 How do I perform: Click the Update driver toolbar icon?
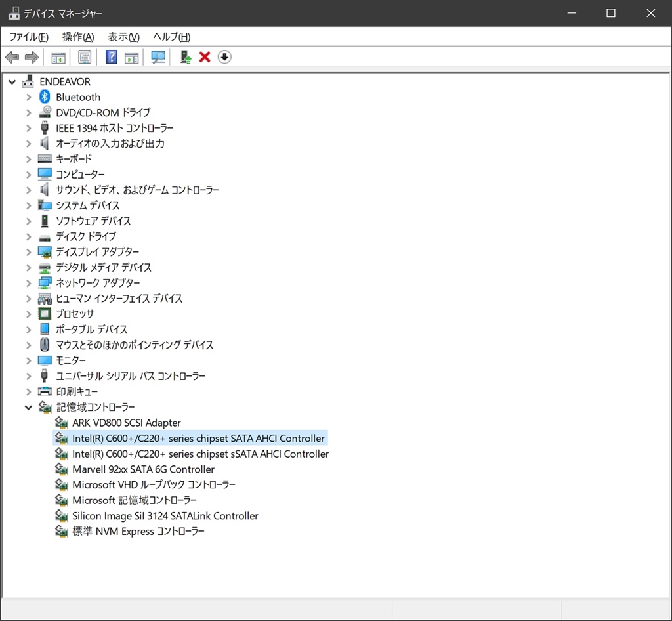tap(186, 57)
